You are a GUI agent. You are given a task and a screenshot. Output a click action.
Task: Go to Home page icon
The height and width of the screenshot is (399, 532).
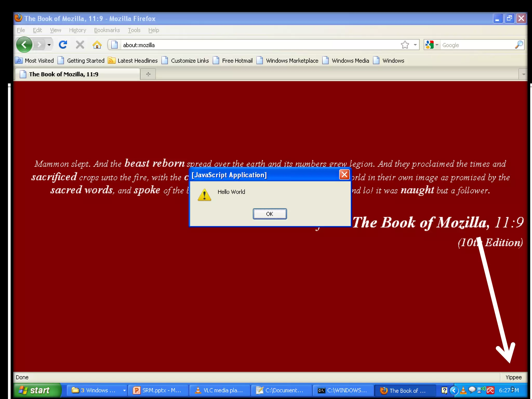point(97,45)
